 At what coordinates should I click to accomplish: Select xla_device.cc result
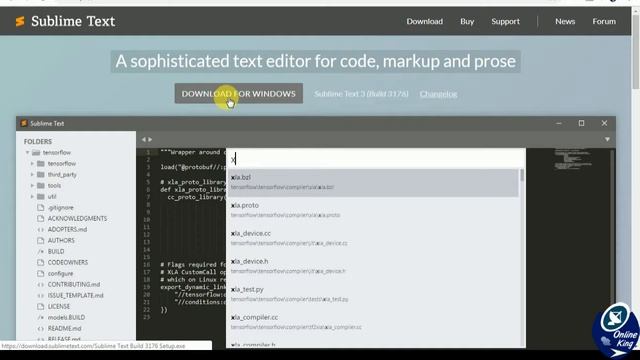point(372,238)
